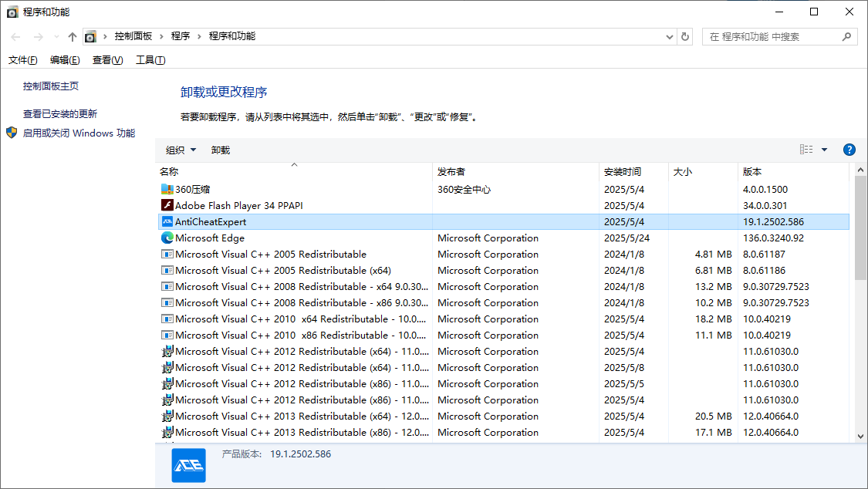Image resolution: width=868 pixels, height=489 pixels.
Task: Click the refresh address bar button
Action: (x=685, y=36)
